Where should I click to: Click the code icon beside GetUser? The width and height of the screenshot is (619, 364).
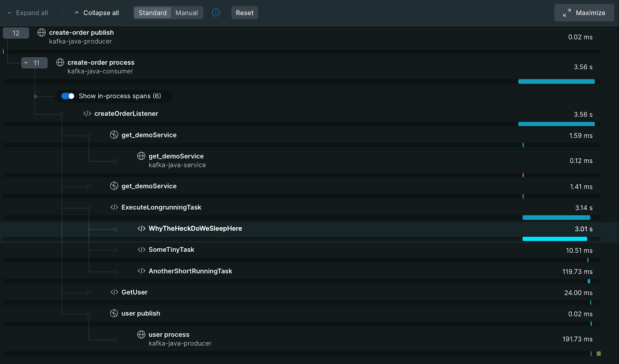pos(114,292)
